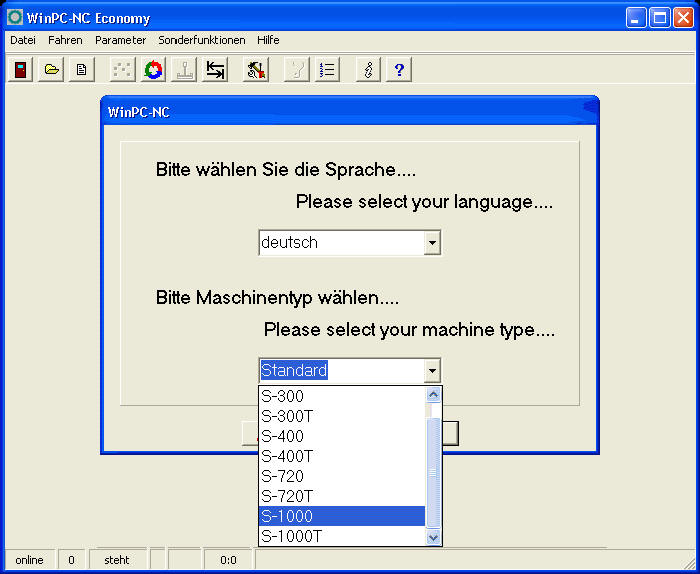Screen dimensions: 700x574
Task: Click the document editor page icon
Action: pyautogui.click(x=82, y=70)
